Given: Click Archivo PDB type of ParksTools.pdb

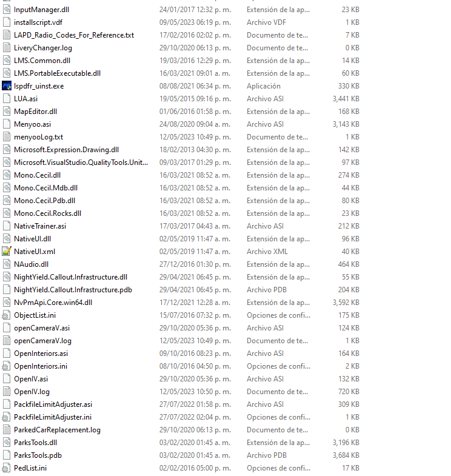Looking at the screenshot, I should pyautogui.click(x=267, y=455).
